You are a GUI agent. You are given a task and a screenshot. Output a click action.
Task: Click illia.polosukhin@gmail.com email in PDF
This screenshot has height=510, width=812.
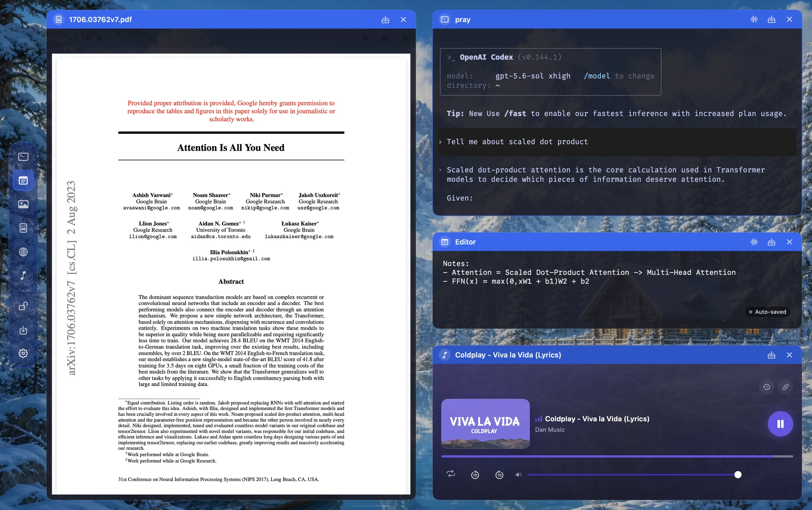point(231,259)
